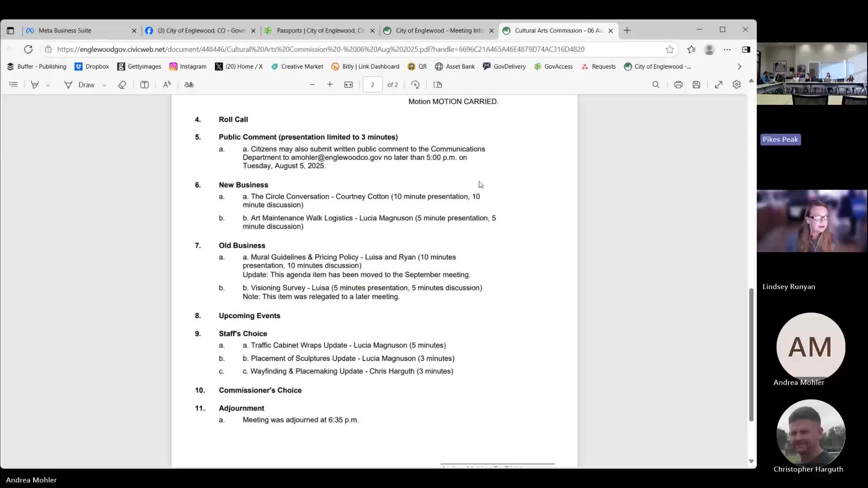Favorite this page with star icon
This screenshot has width=868, height=488.
[670, 49]
